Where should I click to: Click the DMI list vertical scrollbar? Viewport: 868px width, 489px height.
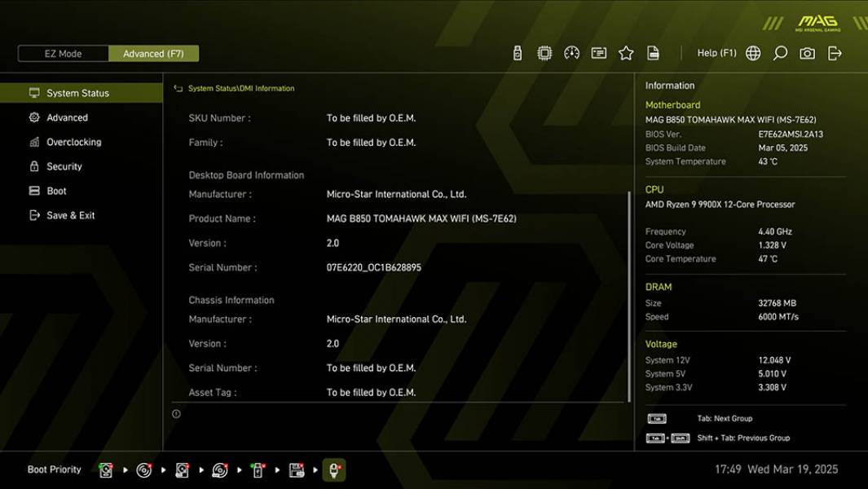pyautogui.click(x=629, y=297)
